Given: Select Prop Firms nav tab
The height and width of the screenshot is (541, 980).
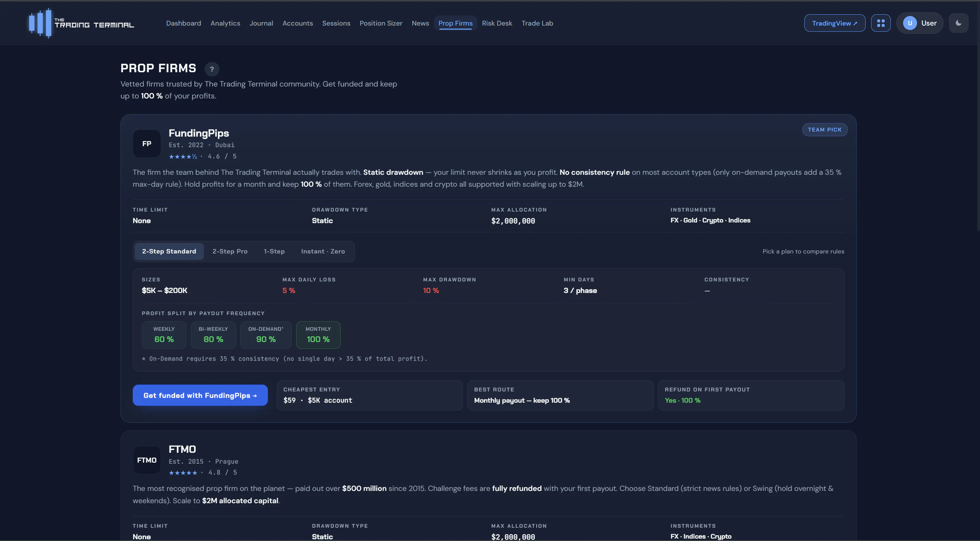Looking at the screenshot, I should (x=455, y=23).
